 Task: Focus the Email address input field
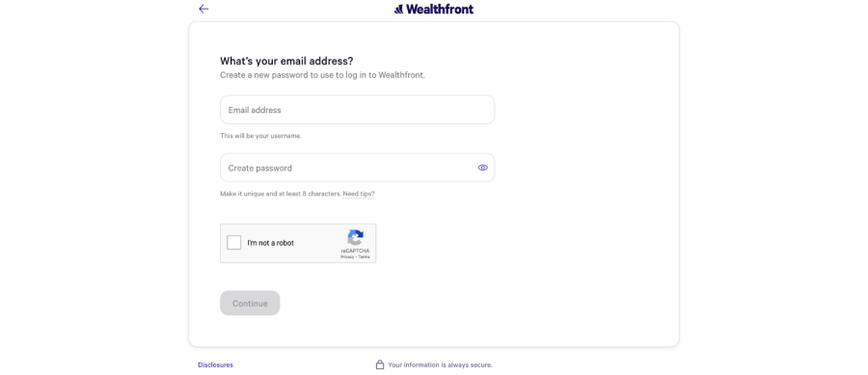357,110
